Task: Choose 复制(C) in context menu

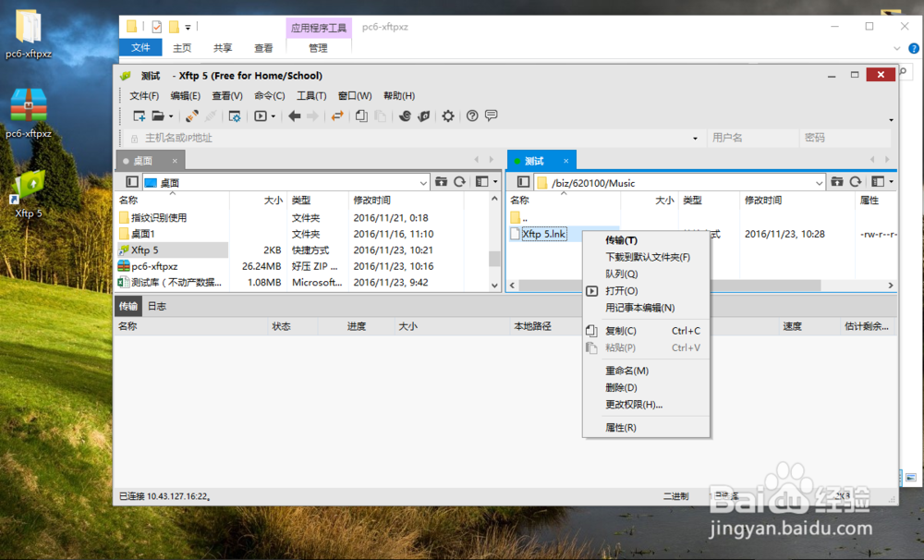Action: click(x=646, y=331)
